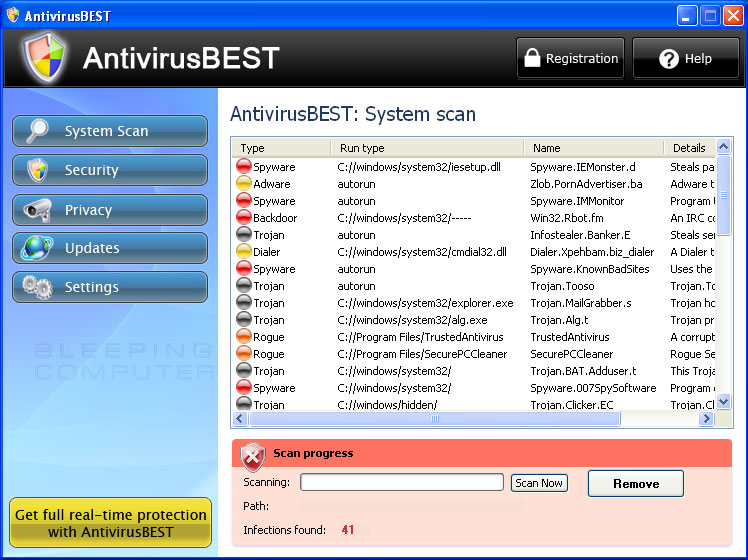The width and height of the screenshot is (748, 560).
Task: Click Remove to delete infections
Action: (635, 484)
